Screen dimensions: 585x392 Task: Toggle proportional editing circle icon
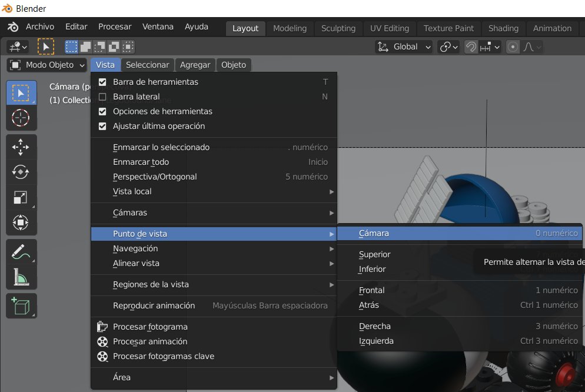click(513, 47)
